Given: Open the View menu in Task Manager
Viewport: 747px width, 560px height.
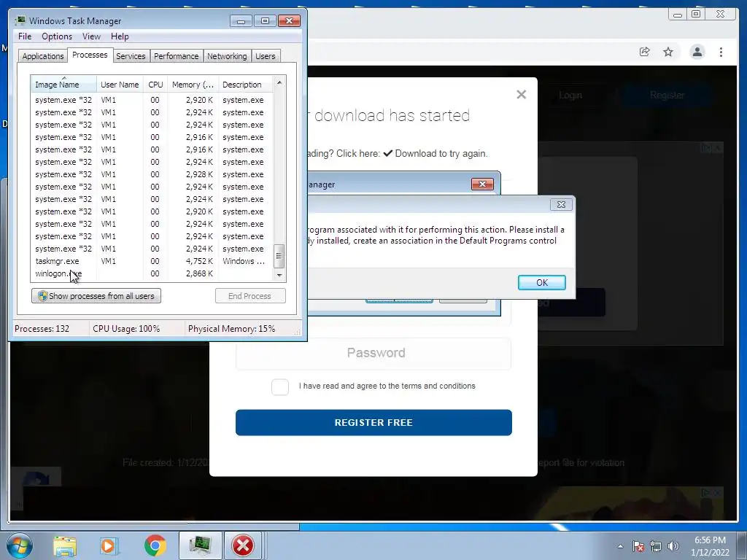Looking at the screenshot, I should click(x=91, y=36).
